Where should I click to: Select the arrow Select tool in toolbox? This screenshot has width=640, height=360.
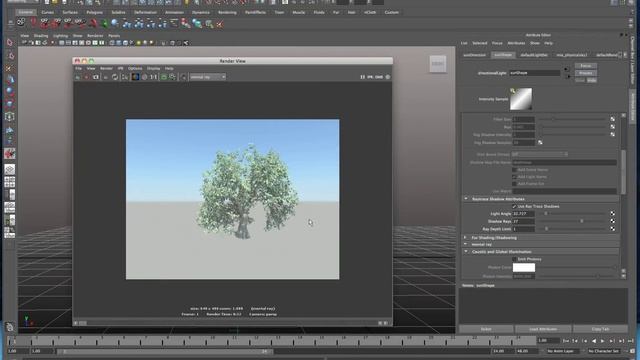click(x=10, y=42)
